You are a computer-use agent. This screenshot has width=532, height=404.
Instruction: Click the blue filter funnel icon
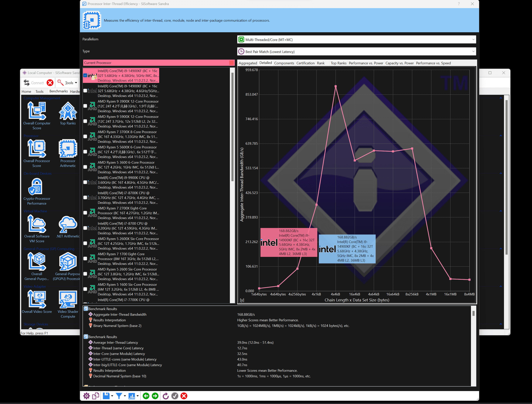[x=119, y=396]
